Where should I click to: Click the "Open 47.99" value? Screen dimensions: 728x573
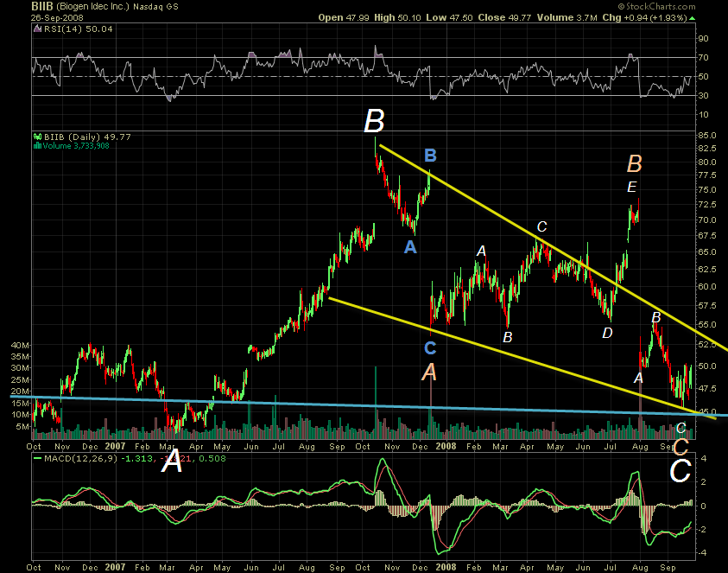pyautogui.click(x=344, y=17)
